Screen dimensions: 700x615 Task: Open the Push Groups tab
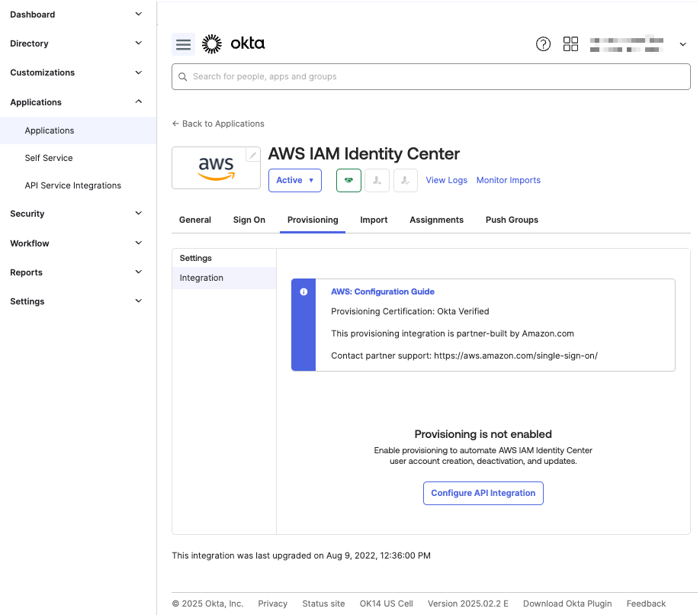click(x=511, y=220)
